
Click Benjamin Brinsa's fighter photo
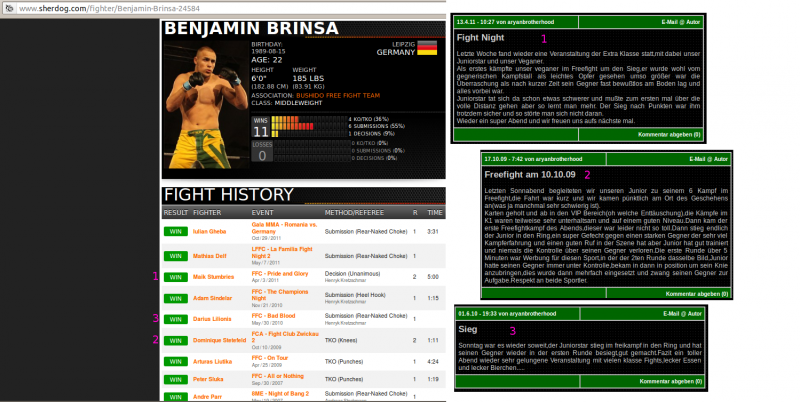(206, 104)
